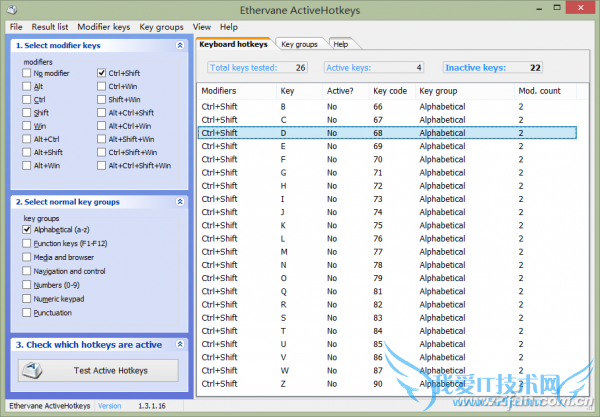Switch to the Help tab
This screenshot has width=600, height=417.
coord(341,45)
